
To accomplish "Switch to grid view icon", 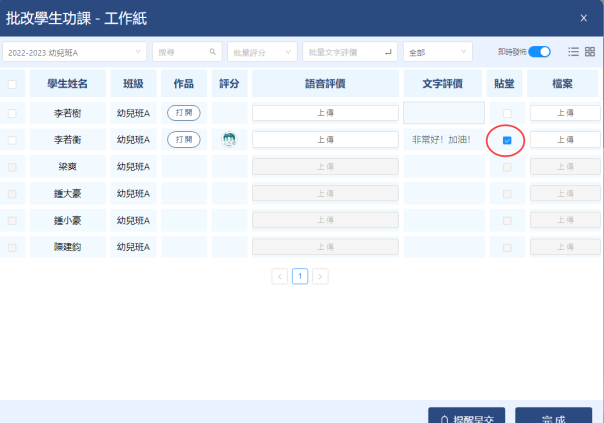I will (x=590, y=52).
